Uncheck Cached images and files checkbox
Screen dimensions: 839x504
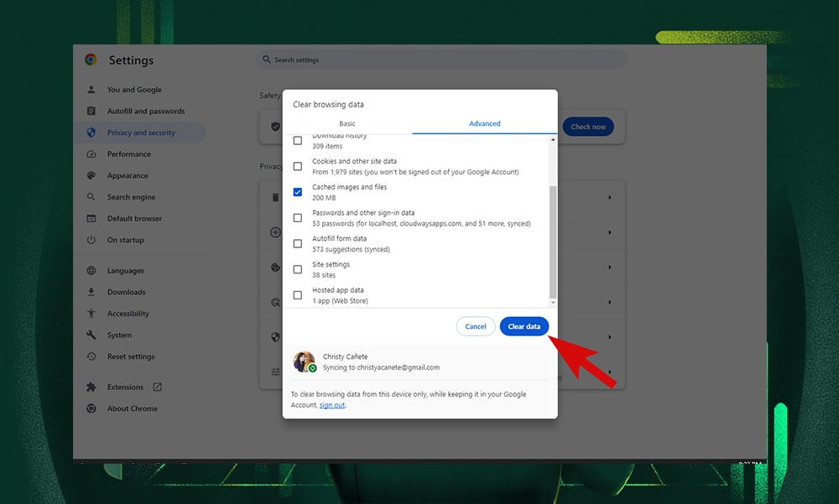pos(298,192)
